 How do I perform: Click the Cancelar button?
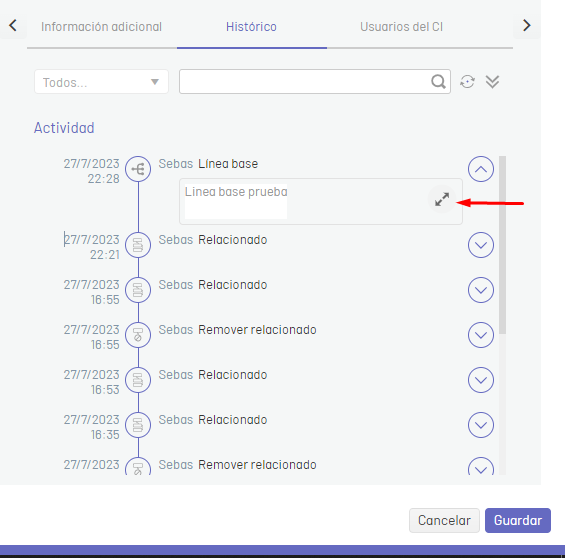pyautogui.click(x=444, y=520)
